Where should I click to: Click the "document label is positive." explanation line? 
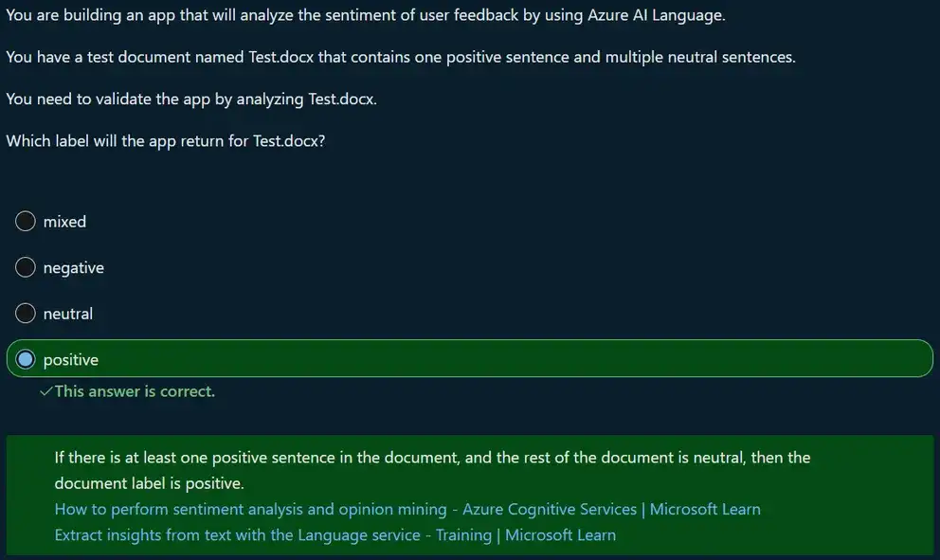click(149, 483)
